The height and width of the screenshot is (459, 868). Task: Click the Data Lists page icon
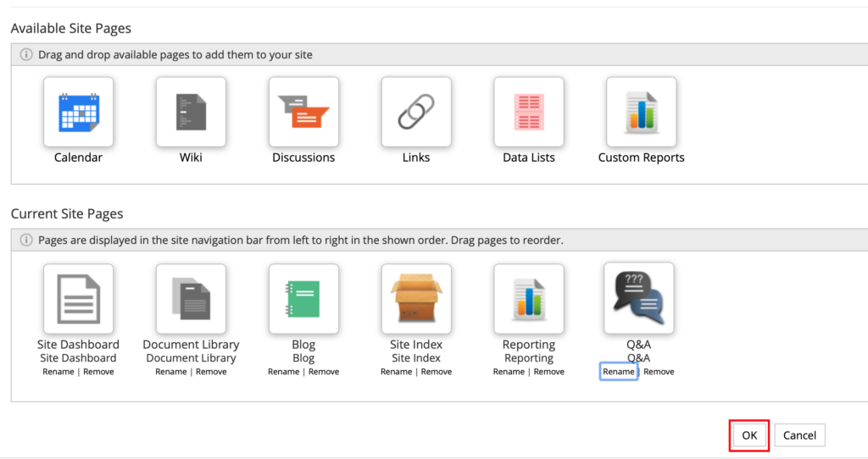click(529, 112)
